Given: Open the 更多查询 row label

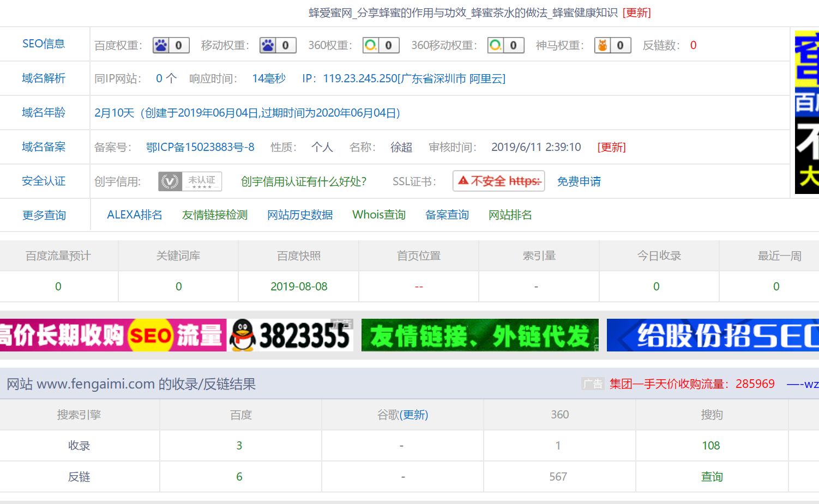Looking at the screenshot, I should point(44,215).
